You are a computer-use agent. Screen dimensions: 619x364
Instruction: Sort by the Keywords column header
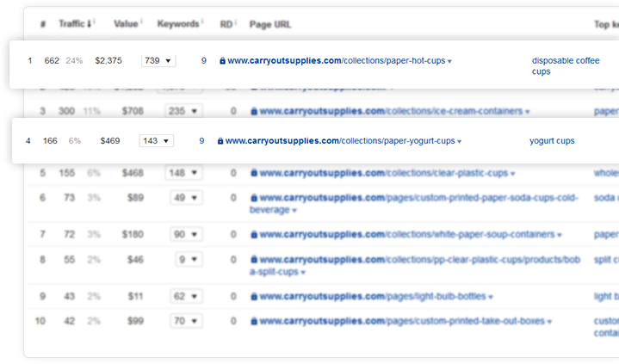178,24
